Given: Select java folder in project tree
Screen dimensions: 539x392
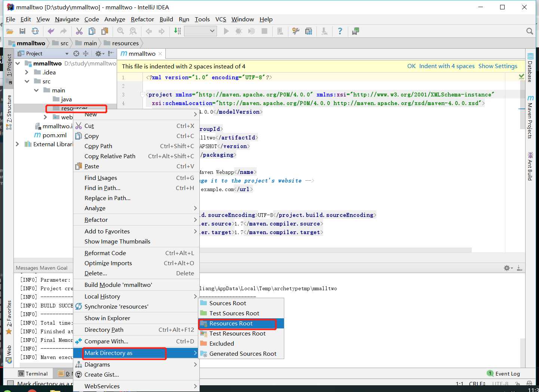Looking at the screenshot, I should coord(62,99).
